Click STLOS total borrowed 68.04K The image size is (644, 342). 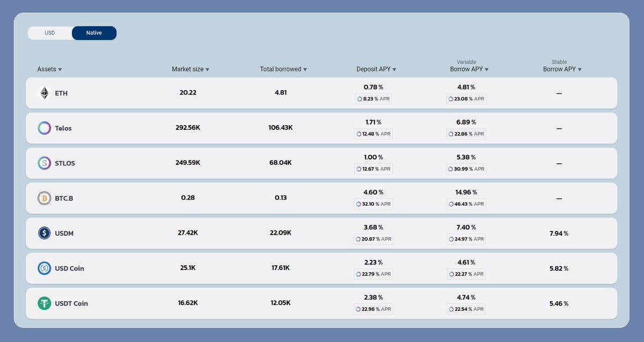tap(281, 163)
